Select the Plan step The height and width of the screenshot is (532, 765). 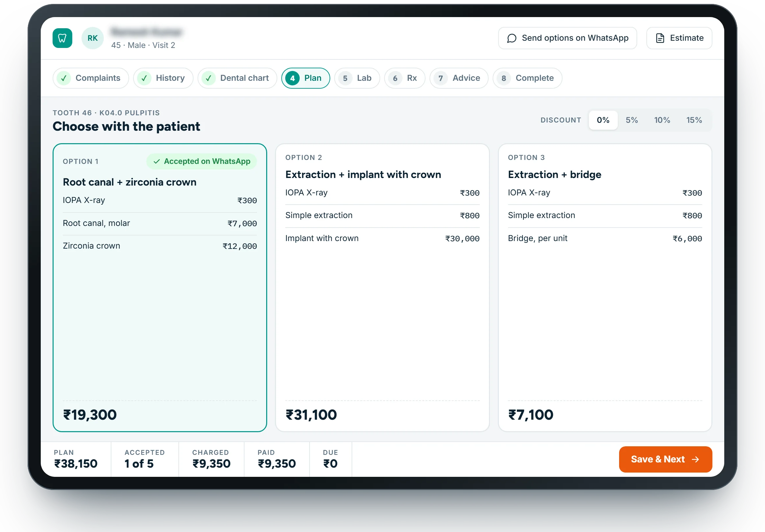point(306,78)
